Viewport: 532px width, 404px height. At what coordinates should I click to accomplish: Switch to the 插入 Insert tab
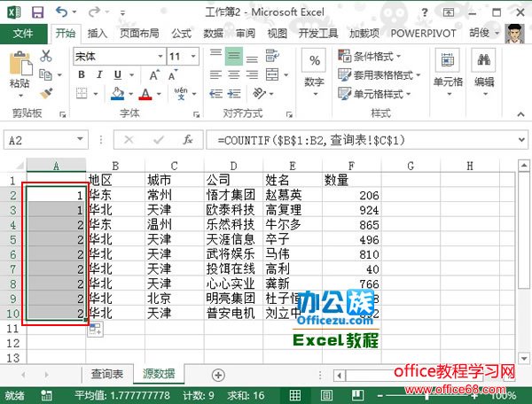tap(98, 33)
